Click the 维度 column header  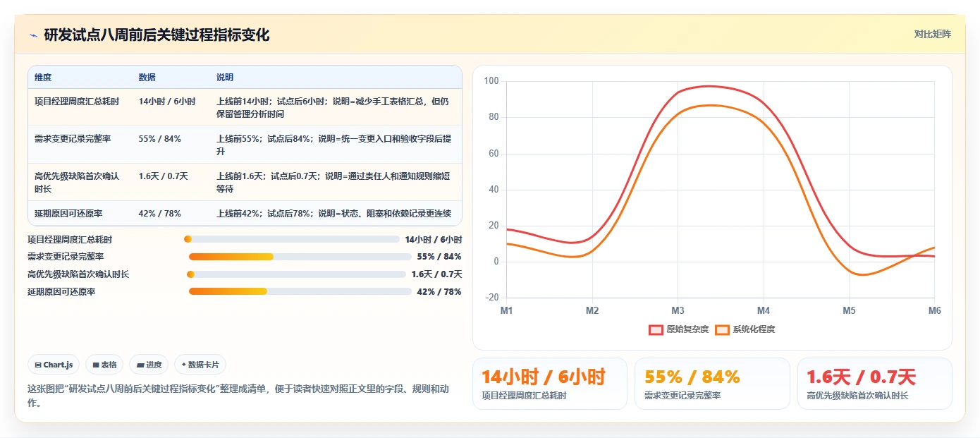[43, 78]
